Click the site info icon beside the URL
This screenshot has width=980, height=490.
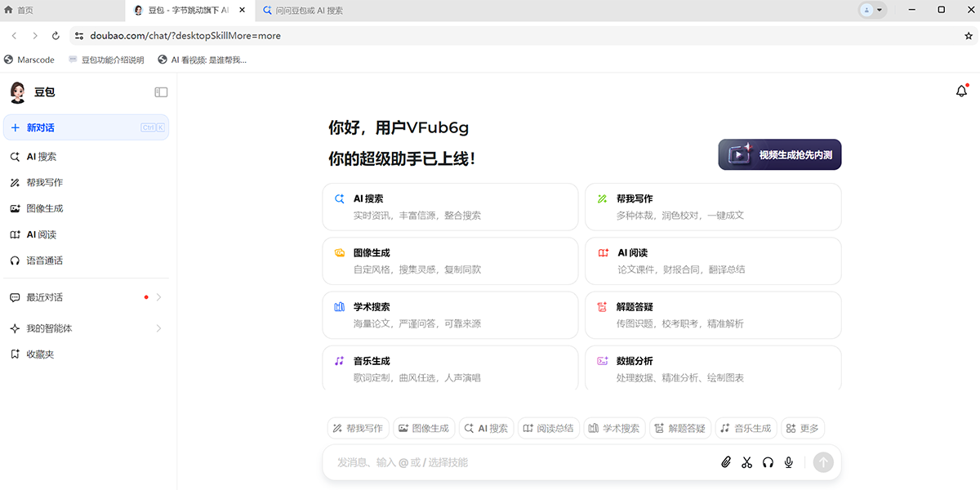coord(78,36)
